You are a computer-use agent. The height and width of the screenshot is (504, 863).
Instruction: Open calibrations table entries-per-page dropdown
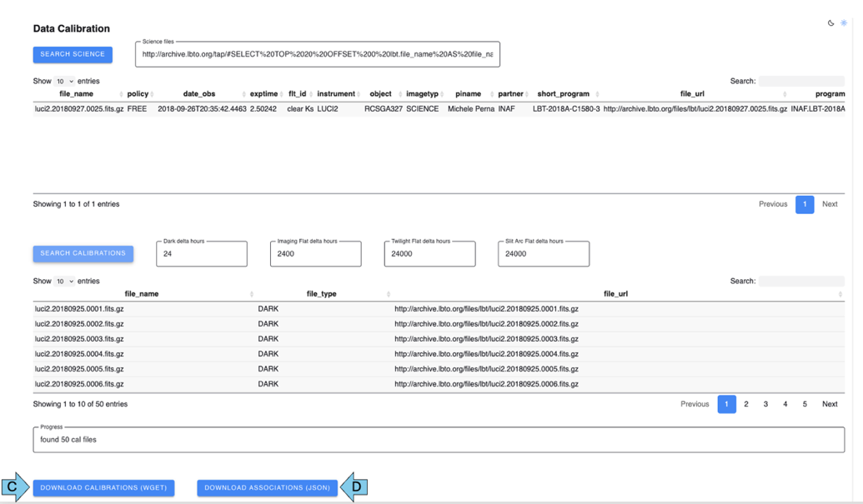pyautogui.click(x=64, y=282)
